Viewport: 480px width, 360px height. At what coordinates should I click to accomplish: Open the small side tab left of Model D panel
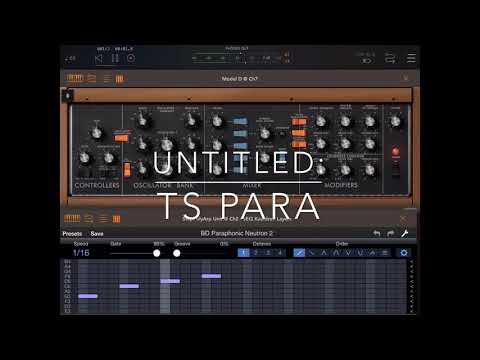pos(68,96)
